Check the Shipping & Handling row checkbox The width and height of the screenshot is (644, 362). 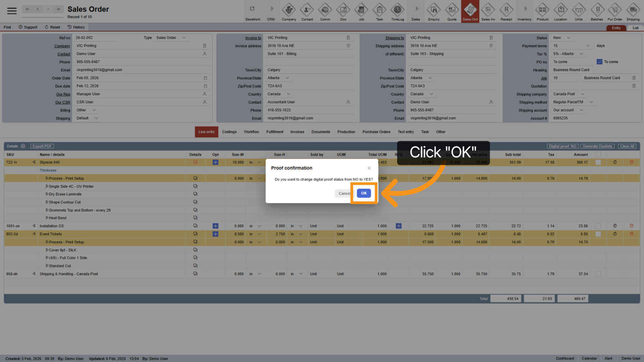pos(598,274)
